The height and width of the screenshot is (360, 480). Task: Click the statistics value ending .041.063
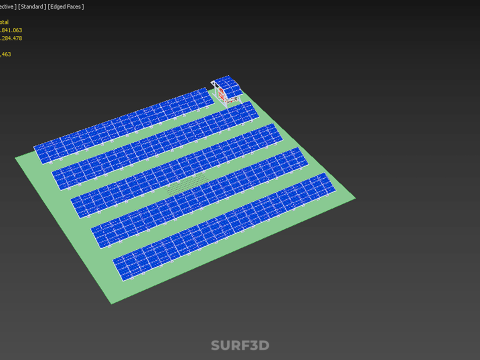click(x=11, y=30)
